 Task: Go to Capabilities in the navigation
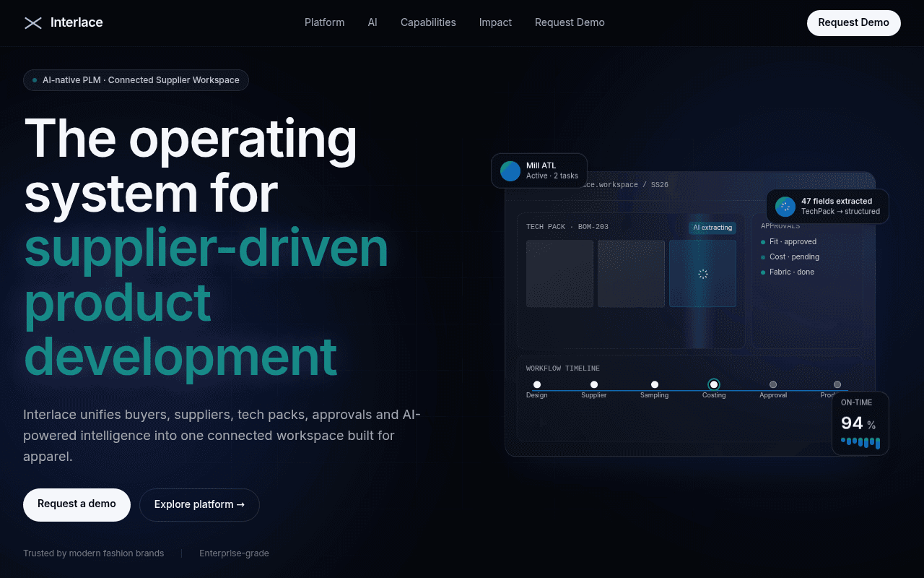pos(428,23)
